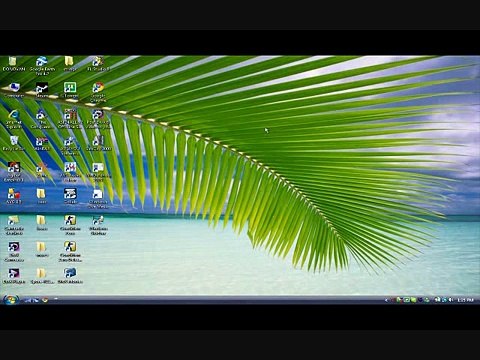Show hidden system tray icons arrow
Image resolution: width=480 pixels, height=360 pixels.
click(x=386, y=300)
